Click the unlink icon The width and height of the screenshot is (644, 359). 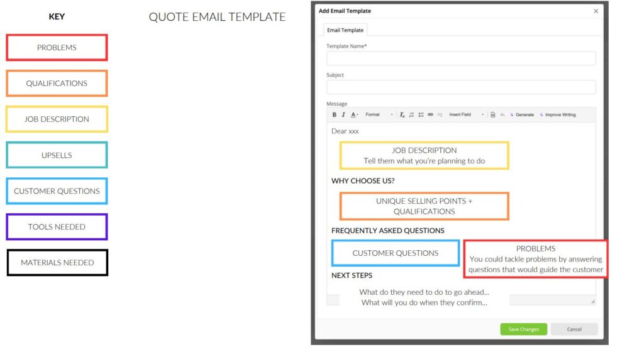click(x=440, y=114)
